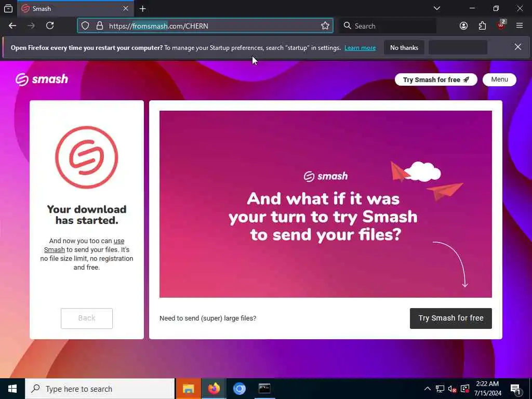Open Firefox hamburger application menu
Screen dimensions: 532x399
click(520, 26)
